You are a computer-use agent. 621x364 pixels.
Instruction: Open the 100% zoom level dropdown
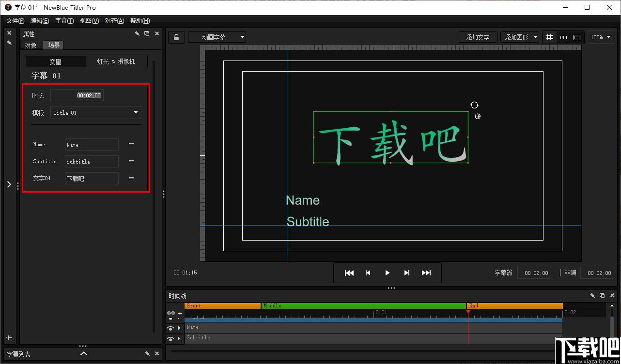pyautogui.click(x=601, y=37)
